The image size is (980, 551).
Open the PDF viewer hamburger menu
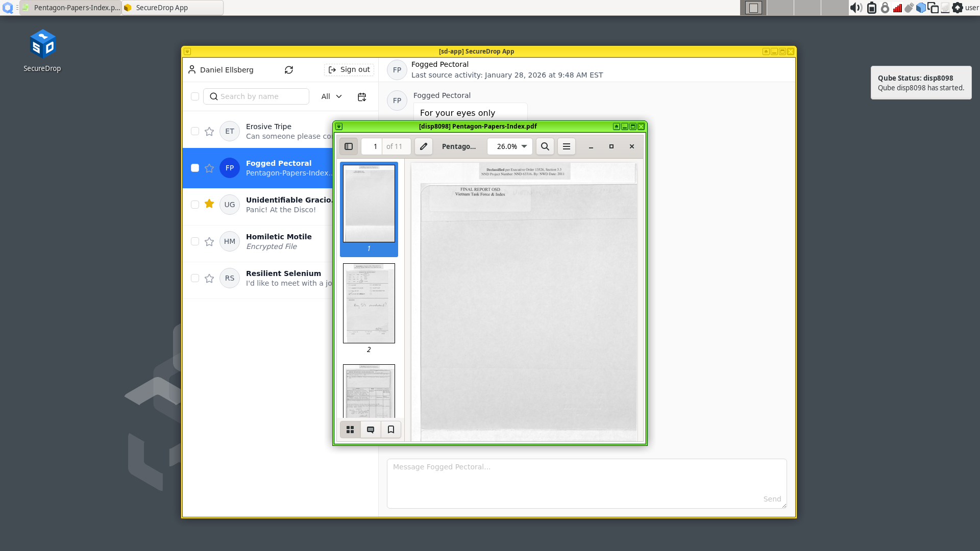pyautogui.click(x=566, y=146)
